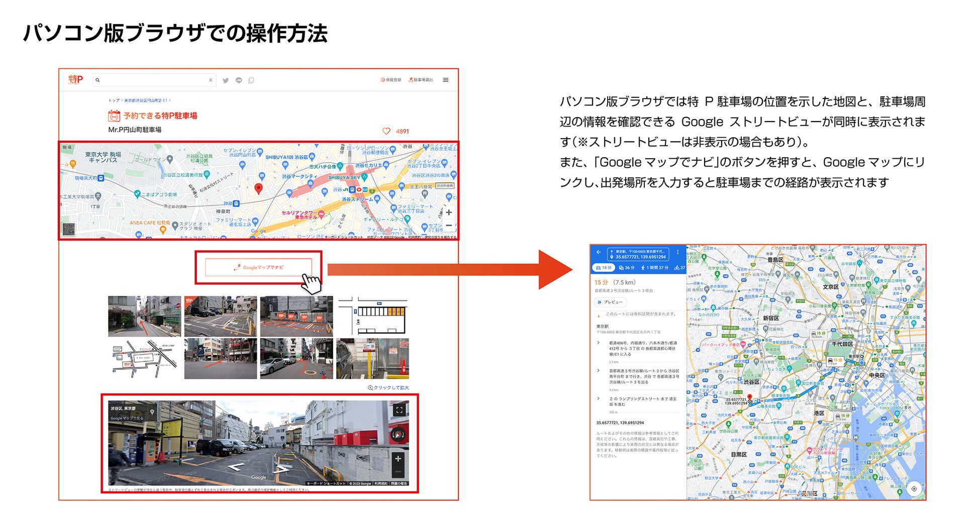This screenshot has height=522, width=980.
Task: Open the 駐車場貸出 parking lending link
Action: pyautogui.click(x=421, y=80)
